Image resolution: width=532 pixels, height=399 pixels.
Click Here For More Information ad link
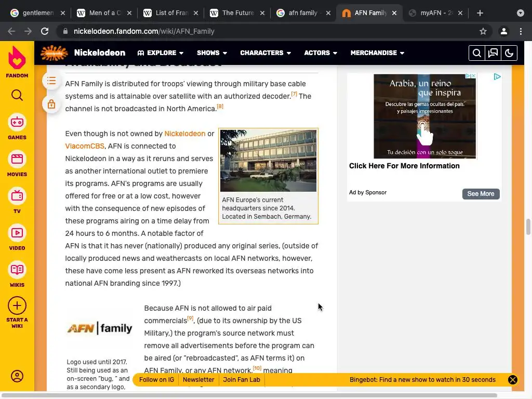[404, 166]
